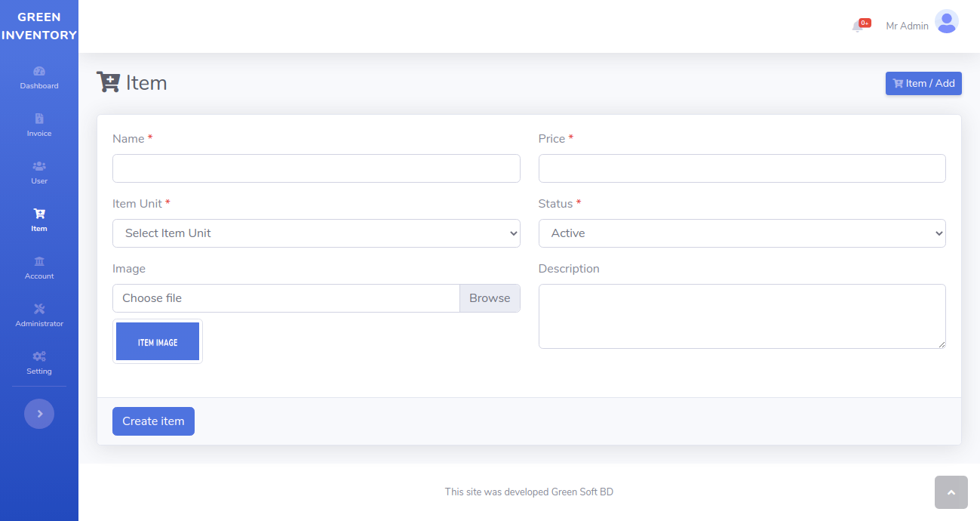Open the Account bank icon

pos(39,261)
